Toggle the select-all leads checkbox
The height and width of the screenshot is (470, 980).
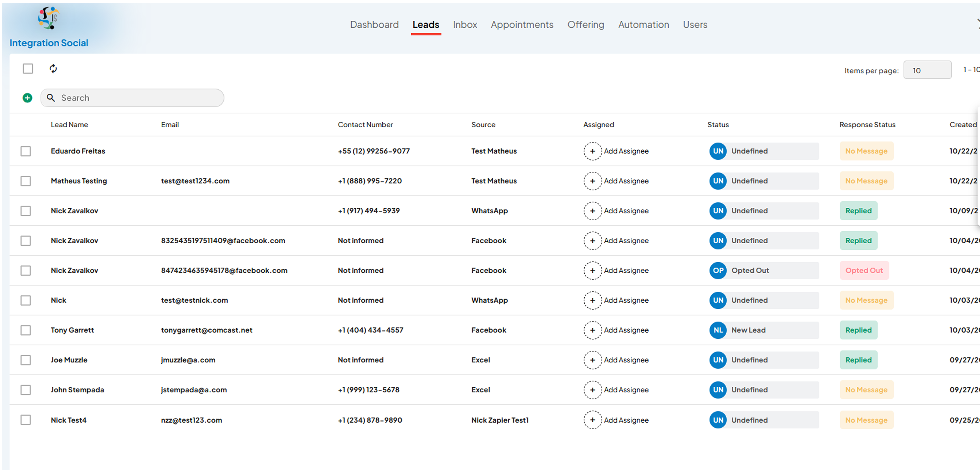(x=28, y=69)
